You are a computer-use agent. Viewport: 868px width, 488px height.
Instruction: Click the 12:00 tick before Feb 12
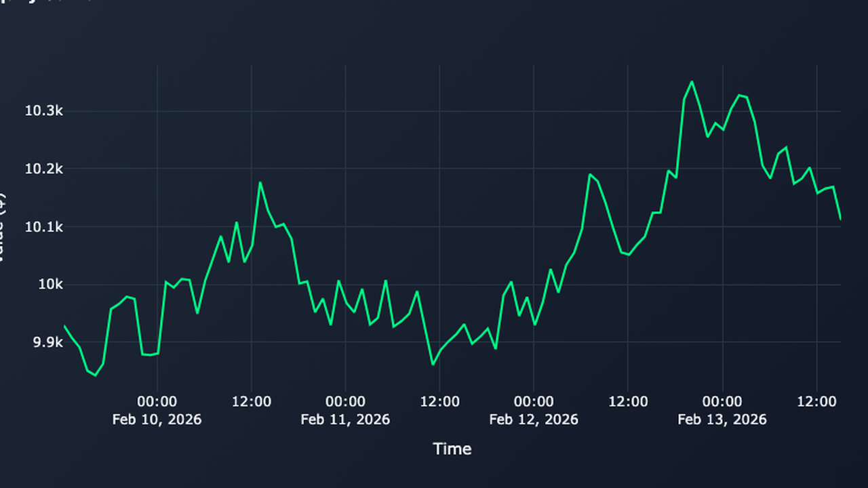pyautogui.click(x=439, y=402)
